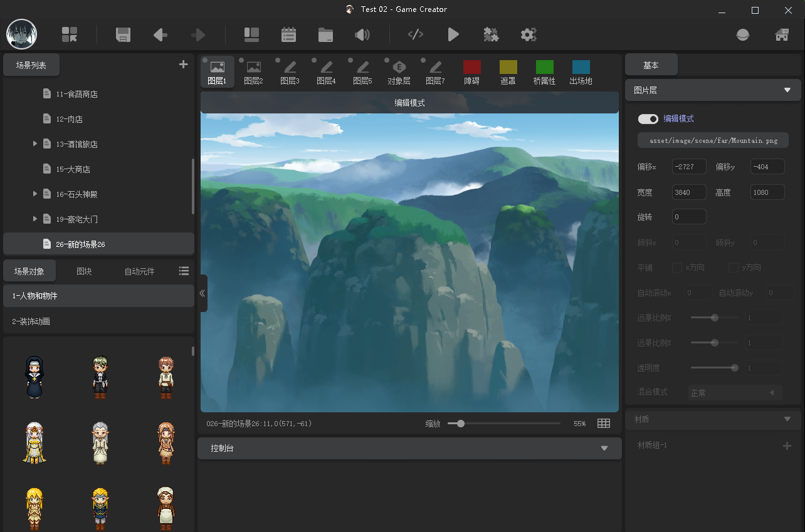The image size is (805, 532).
Task: Expand the 16-石头神殿 scene folder
Action: pos(35,194)
